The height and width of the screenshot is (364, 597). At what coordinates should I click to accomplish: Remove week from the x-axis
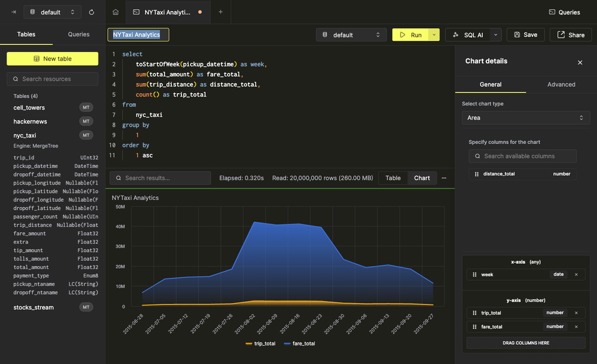pyautogui.click(x=575, y=274)
